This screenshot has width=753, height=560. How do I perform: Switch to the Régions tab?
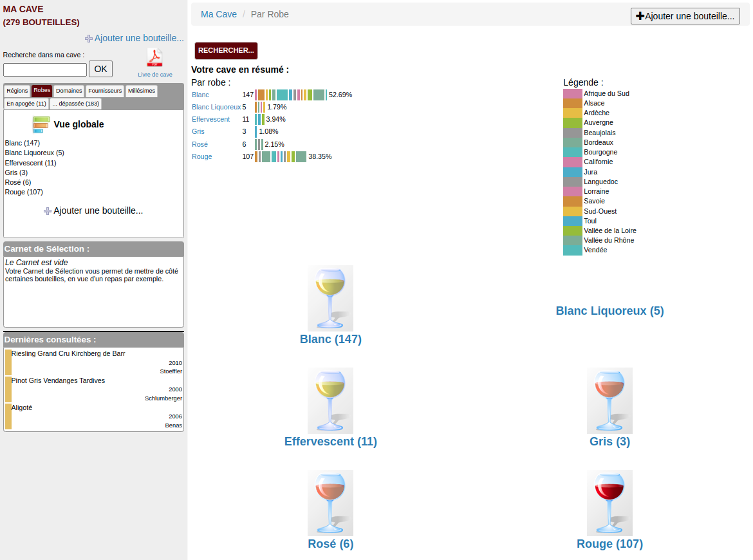17,91
